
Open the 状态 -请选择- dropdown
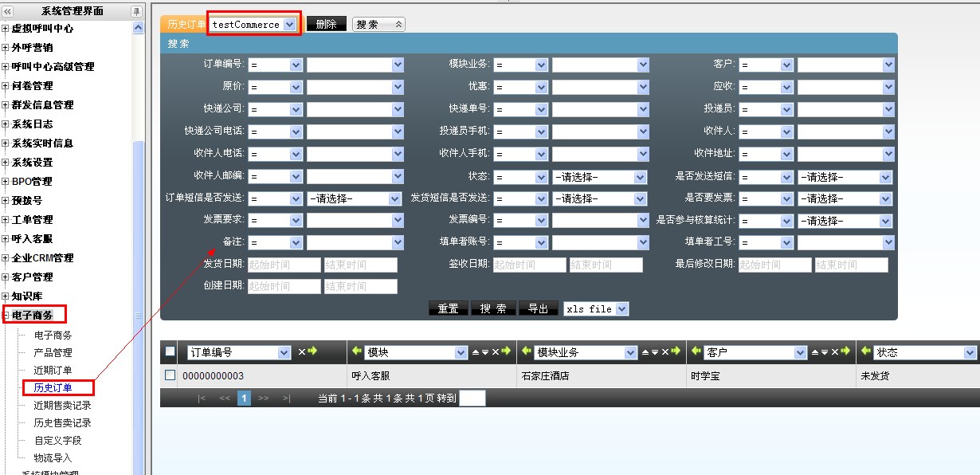[641, 177]
